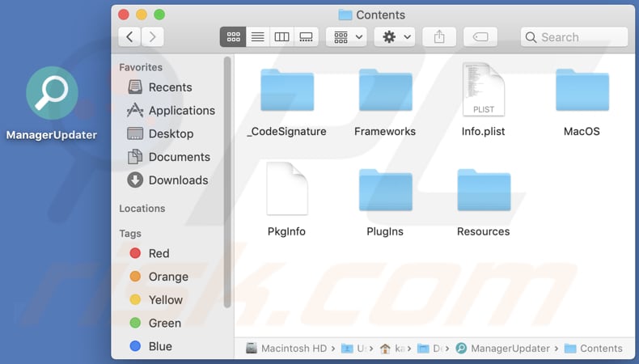The image size is (639, 364).
Task: Click the Contents path bar item
Action: [594, 349]
